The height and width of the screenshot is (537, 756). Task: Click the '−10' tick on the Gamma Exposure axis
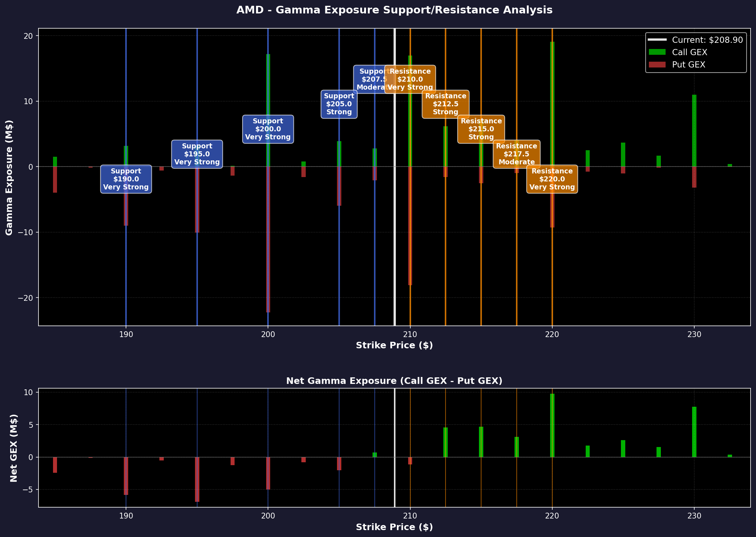(x=25, y=232)
